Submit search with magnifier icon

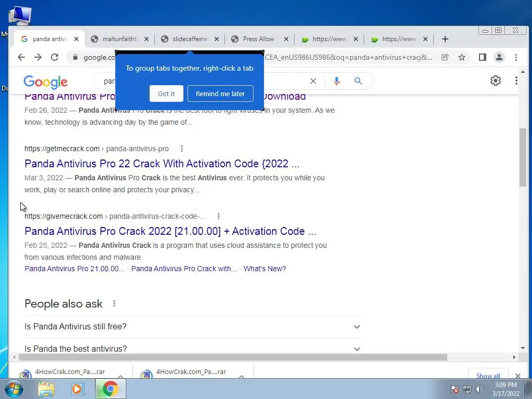tap(358, 81)
